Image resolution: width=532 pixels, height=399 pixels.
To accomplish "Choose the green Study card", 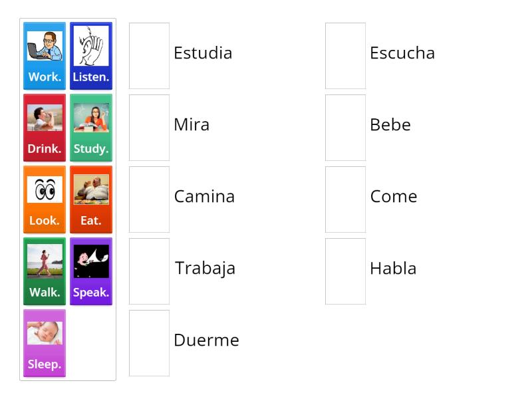I will 91,128.
